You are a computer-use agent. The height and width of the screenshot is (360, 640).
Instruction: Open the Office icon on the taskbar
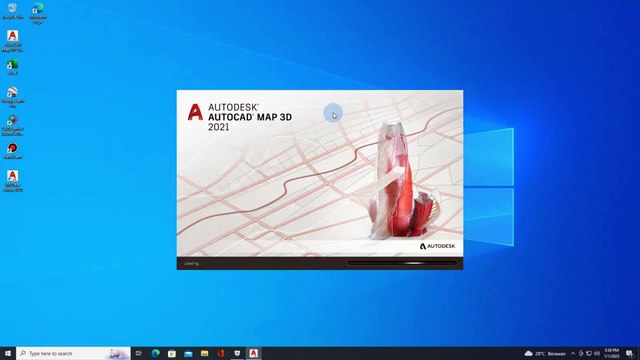tap(221, 353)
